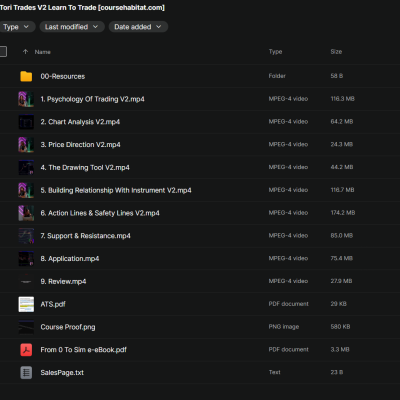Click the 29 KB size value
400x400 pixels.
338,304
